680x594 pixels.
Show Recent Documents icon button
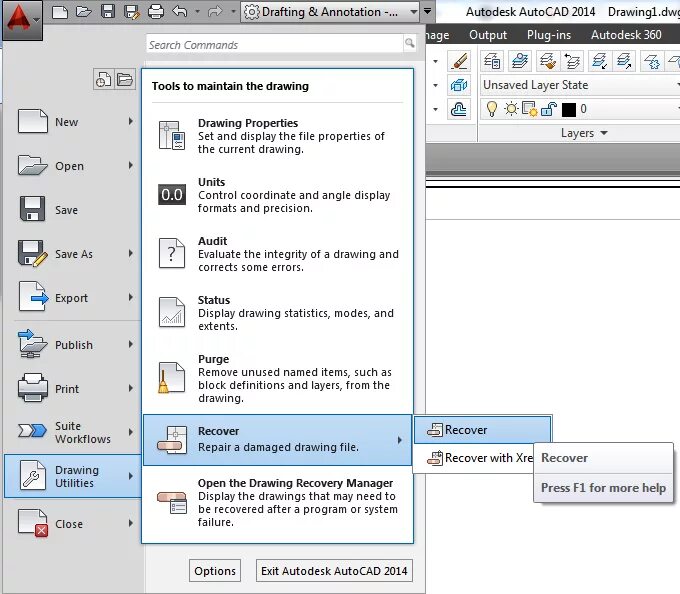pos(103,80)
